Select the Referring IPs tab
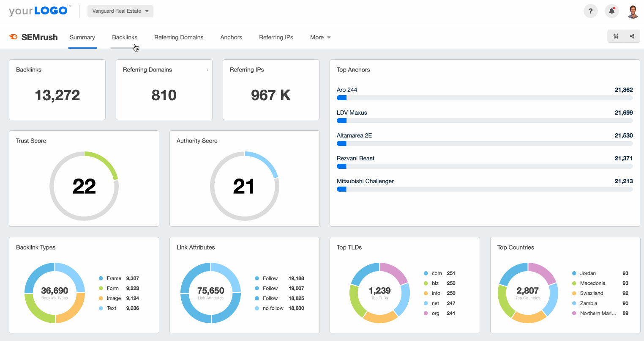 click(x=276, y=37)
